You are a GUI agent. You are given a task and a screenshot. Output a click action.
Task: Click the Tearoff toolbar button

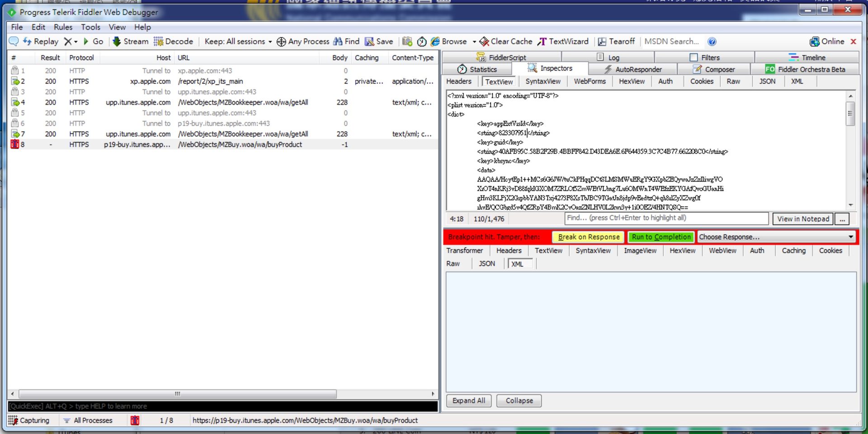(x=616, y=42)
